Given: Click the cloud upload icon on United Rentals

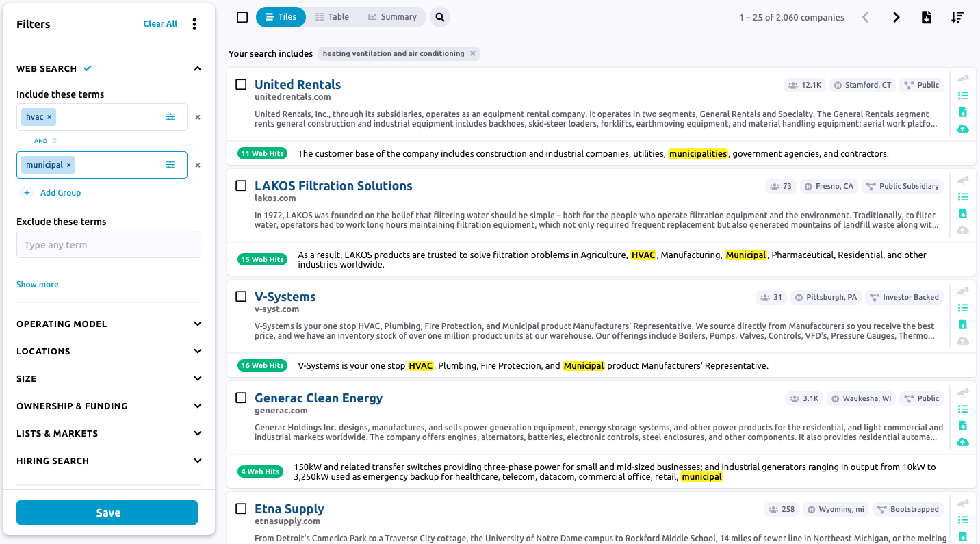Looking at the screenshot, I should pos(963,129).
